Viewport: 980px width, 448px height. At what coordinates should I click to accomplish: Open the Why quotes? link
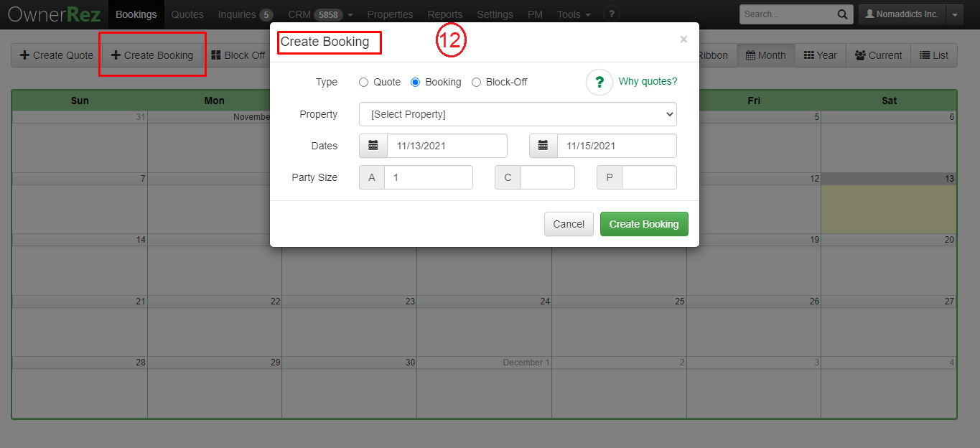click(648, 82)
